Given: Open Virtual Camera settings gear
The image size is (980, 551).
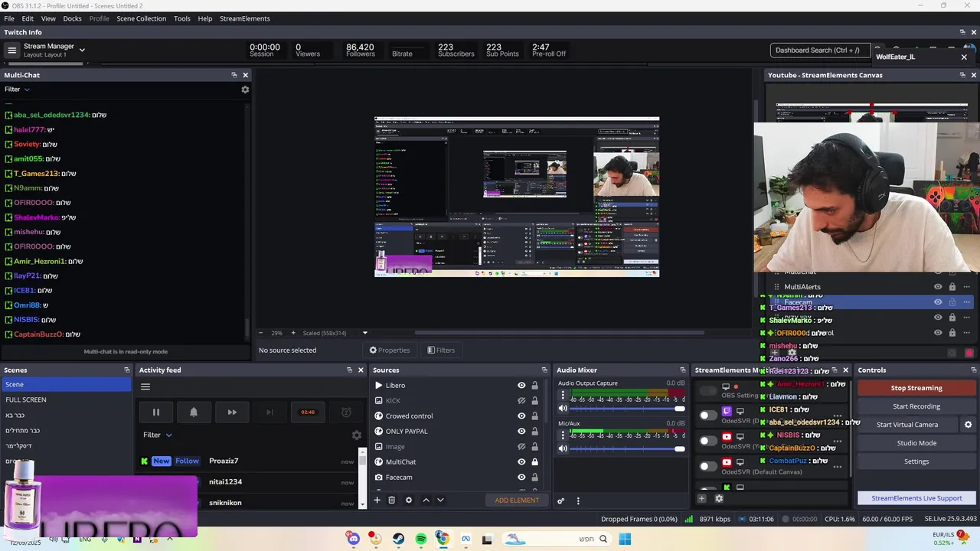Looking at the screenshot, I should [968, 425].
